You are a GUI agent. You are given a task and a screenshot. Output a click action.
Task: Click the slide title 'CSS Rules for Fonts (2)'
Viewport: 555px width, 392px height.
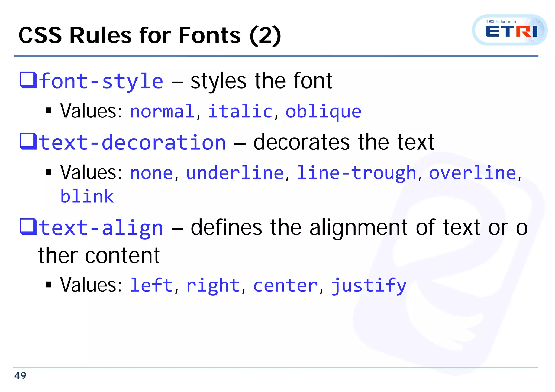point(150,35)
